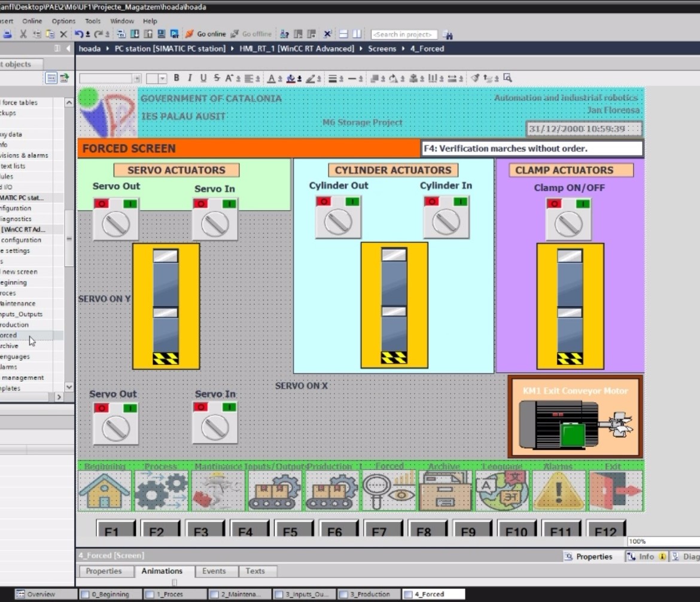The image size is (700, 602).
Task: Open the Options menu
Action: (63, 21)
